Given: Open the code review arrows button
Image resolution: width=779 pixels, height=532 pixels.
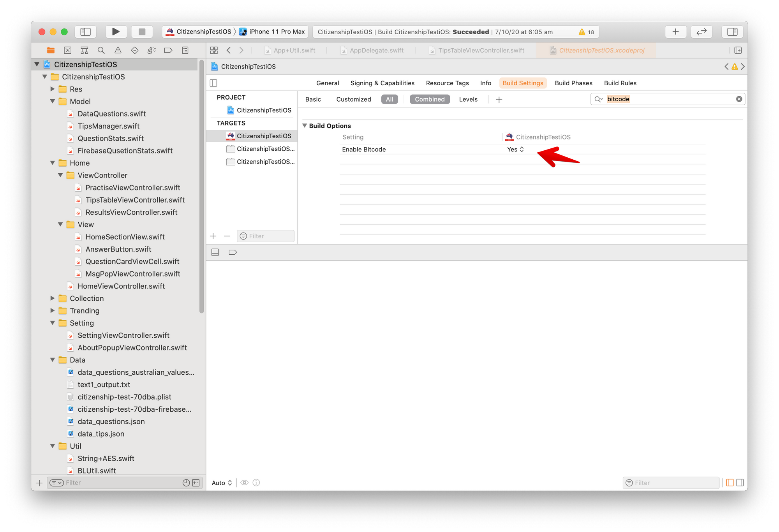Looking at the screenshot, I should coord(701,32).
